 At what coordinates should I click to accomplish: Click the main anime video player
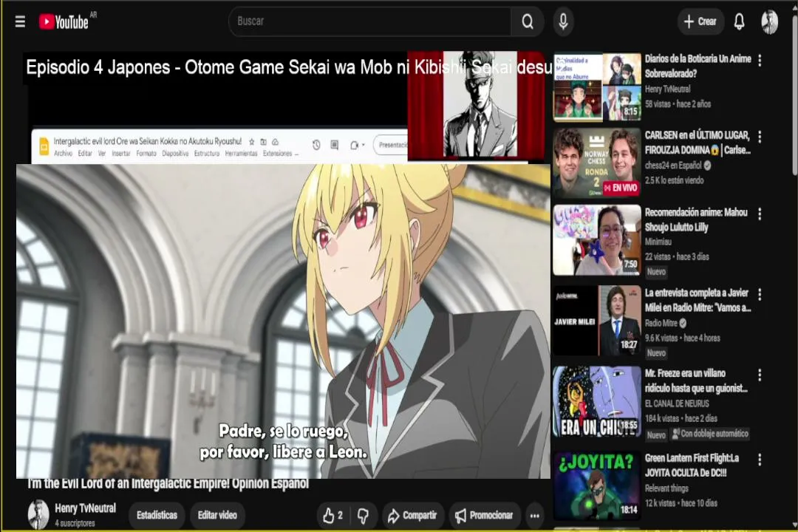point(283,321)
